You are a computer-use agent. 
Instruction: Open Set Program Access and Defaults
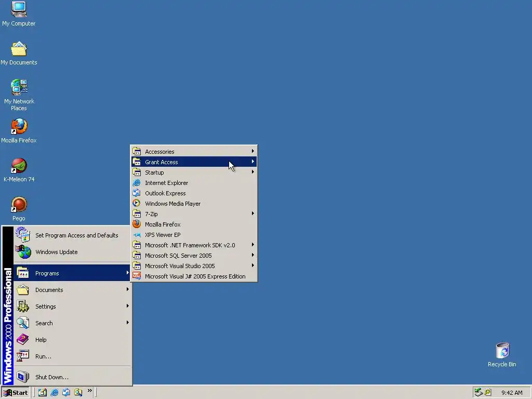click(x=72, y=235)
